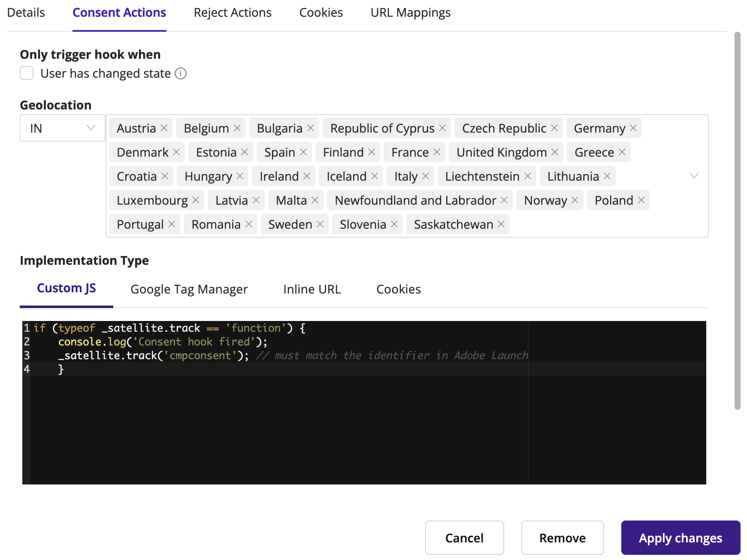Expand the country list chevron
The image size is (747, 560).
(694, 176)
